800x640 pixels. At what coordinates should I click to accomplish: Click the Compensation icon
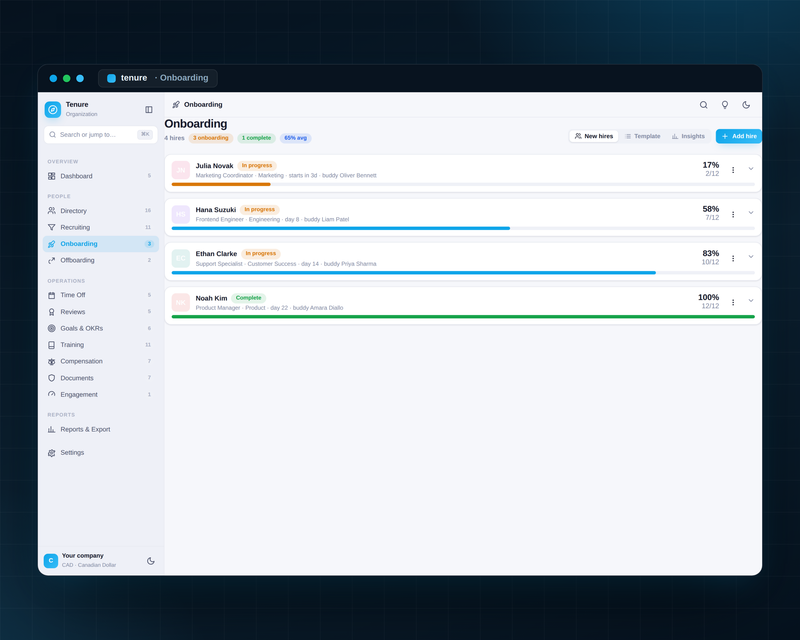52,361
